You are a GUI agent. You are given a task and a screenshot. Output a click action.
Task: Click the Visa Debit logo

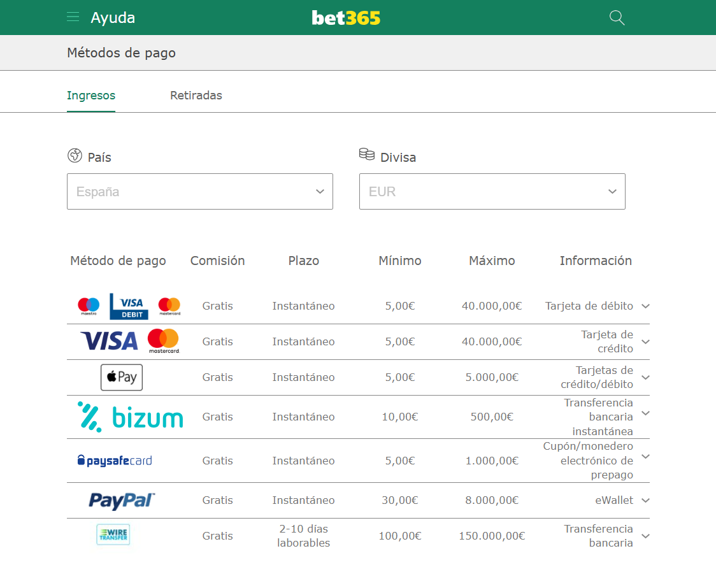(129, 306)
